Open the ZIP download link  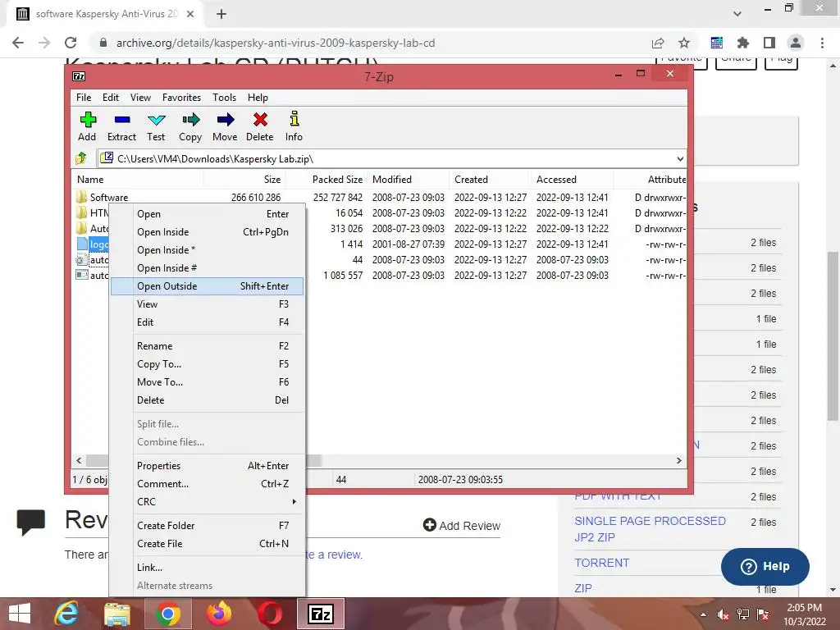click(x=583, y=588)
